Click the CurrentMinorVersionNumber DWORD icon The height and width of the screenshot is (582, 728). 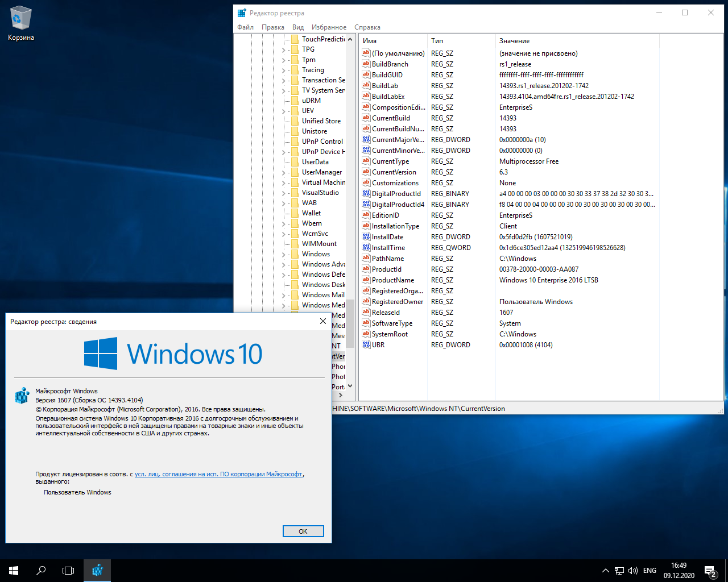pos(366,150)
